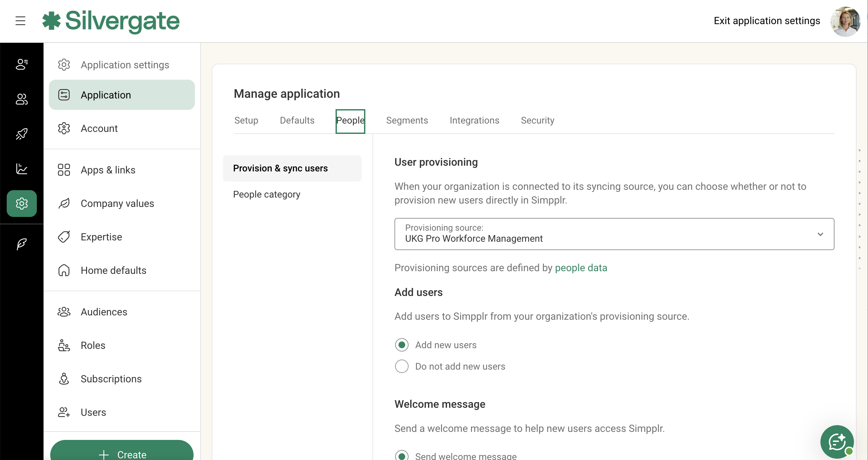The image size is (868, 460).
Task: Select Add new users radio button
Action: pos(402,345)
